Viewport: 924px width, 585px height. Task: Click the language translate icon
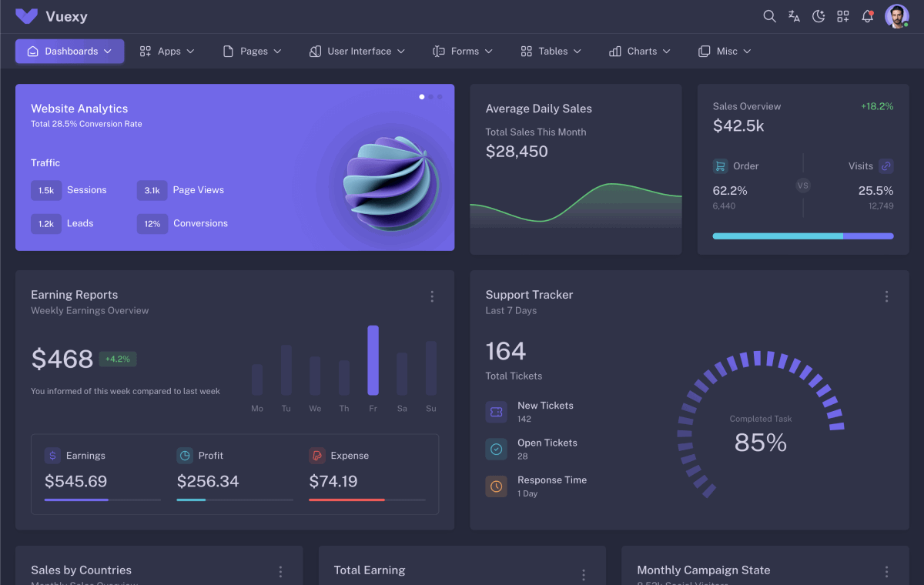(794, 16)
